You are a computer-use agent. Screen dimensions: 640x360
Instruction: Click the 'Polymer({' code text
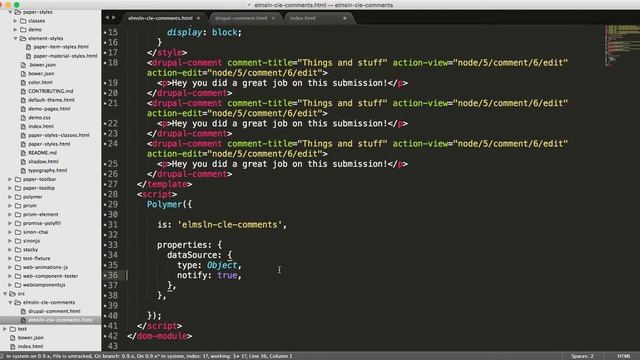coord(169,204)
